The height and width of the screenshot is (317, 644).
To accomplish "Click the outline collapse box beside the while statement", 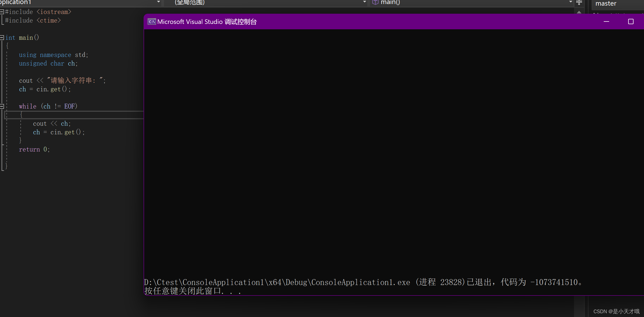I will tap(2, 106).
